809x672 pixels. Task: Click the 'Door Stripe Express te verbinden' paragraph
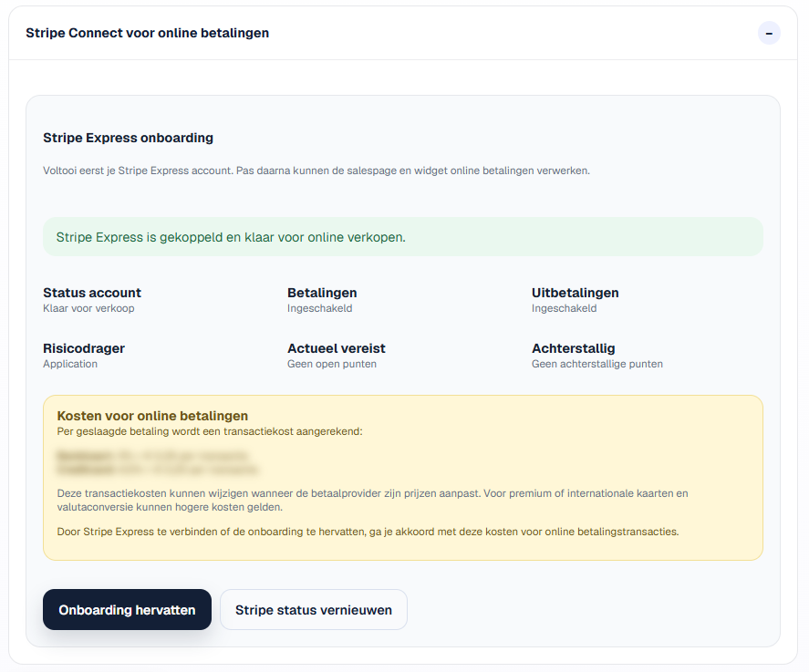click(368, 532)
